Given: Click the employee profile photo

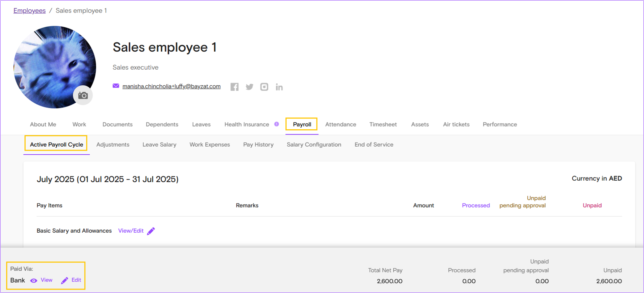Looking at the screenshot, I should click(55, 67).
